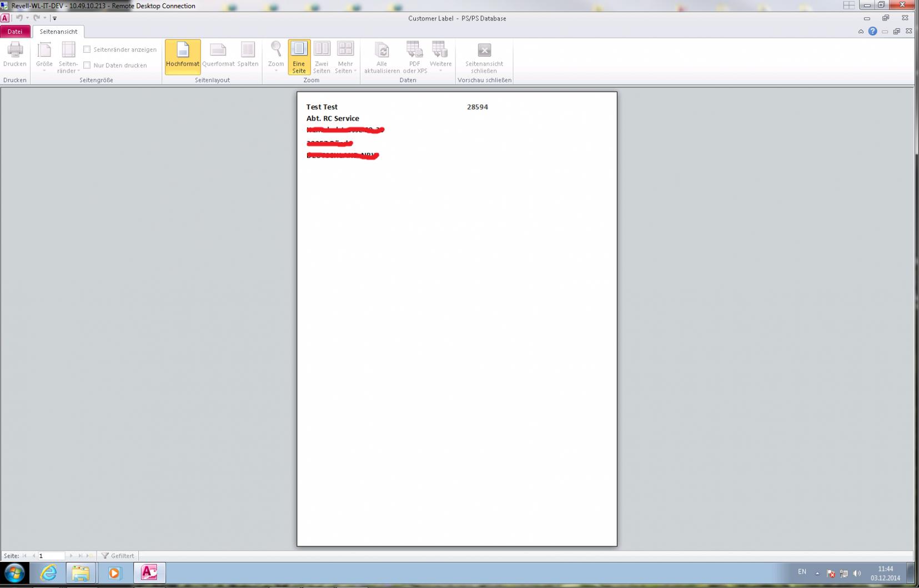Open the Datei tab
This screenshot has width=919, height=588.
(x=15, y=32)
